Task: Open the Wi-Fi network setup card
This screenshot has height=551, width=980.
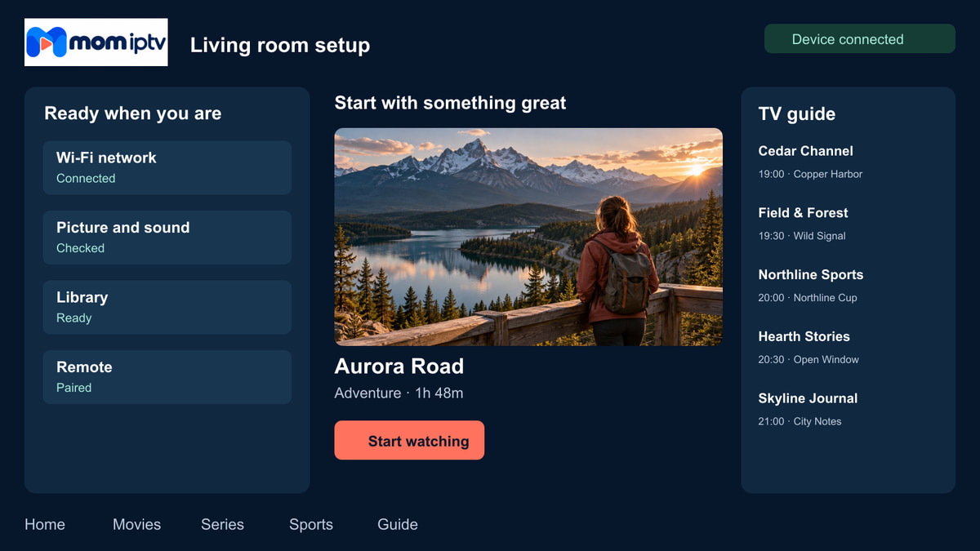Action: point(167,167)
